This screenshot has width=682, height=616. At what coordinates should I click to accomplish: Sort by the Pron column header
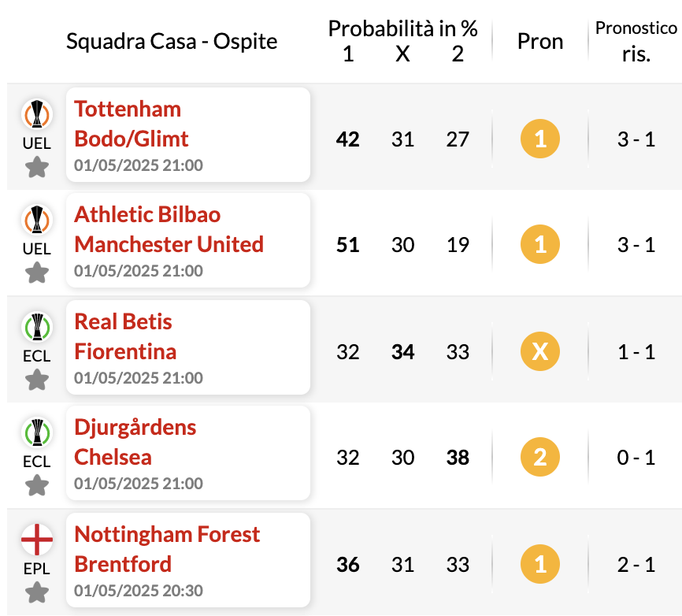tap(539, 42)
